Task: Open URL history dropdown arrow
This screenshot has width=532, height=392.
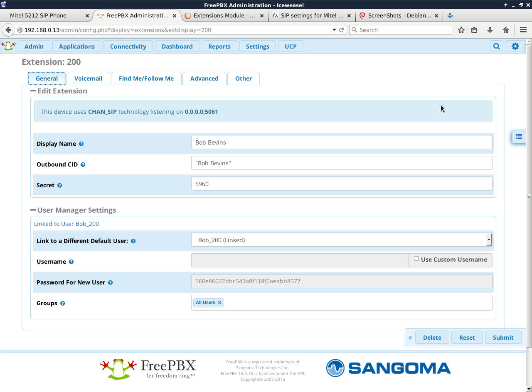Action: (334, 30)
